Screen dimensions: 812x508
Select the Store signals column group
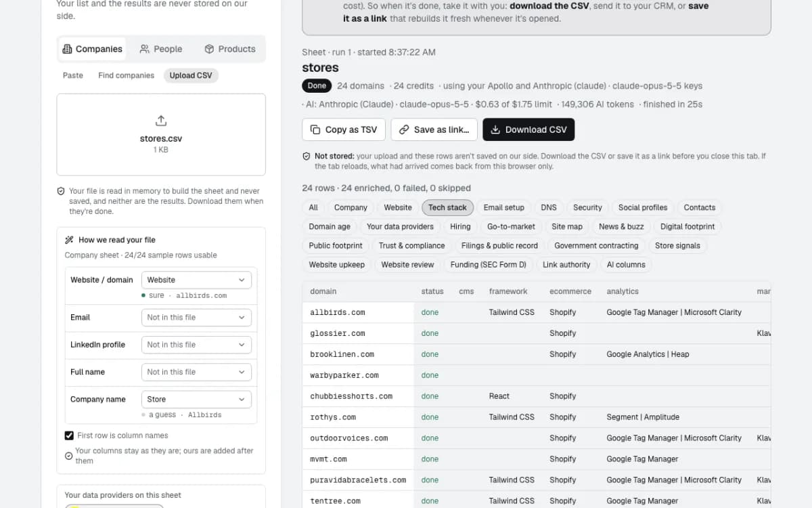pyautogui.click(x=677, y=245)
